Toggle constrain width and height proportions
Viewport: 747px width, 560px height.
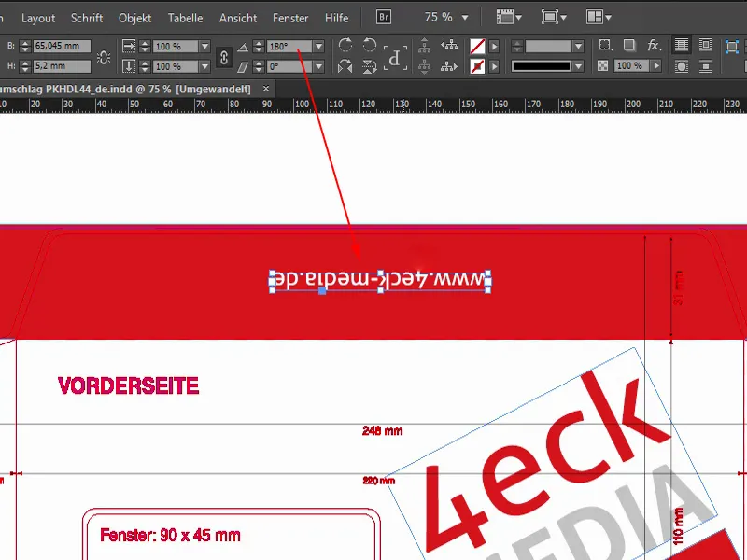(104, 57)
